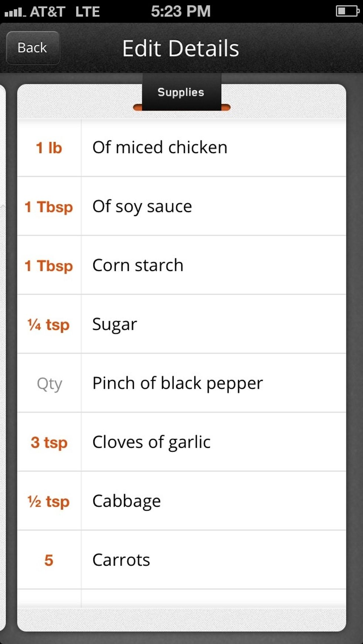The height and width of the screenshot is (644, 363).
Task: Tap the "Corn starch" name field
Action: (138, 265)
